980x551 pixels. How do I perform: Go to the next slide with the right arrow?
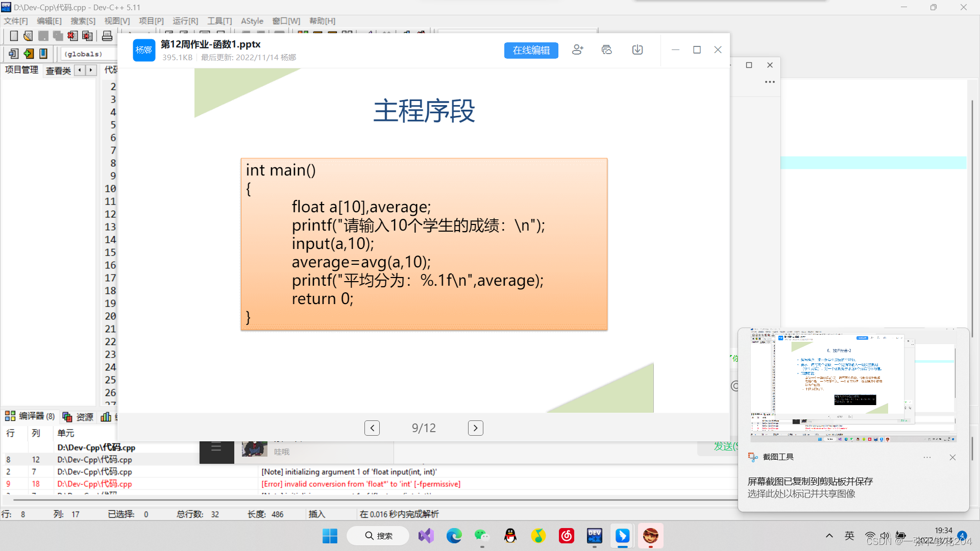(x=475, y=428)
